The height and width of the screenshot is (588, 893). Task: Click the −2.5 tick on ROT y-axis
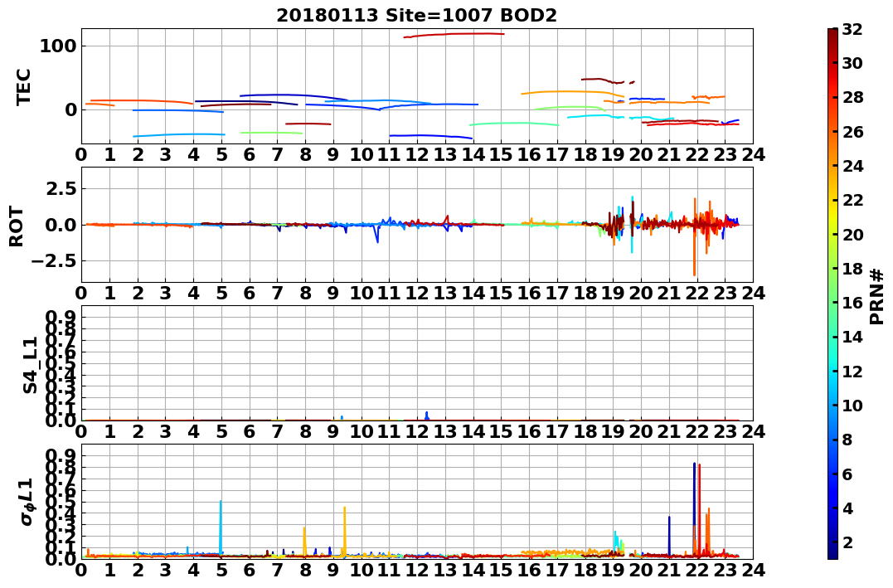click(x=52, y=261)
